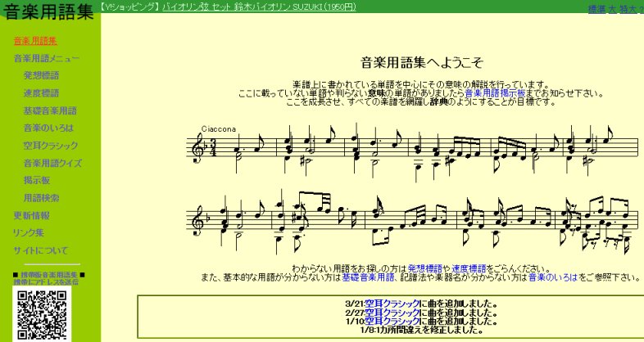The height and width of the screenshot is (342, 644).
Task: Open 空耳クラシック link in 2/27 update
Action: (392, 313)
